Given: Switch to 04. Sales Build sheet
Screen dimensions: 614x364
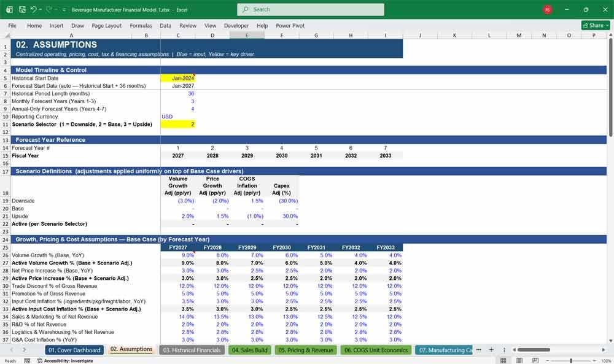Looking at the screenshot, I should 249,350.
